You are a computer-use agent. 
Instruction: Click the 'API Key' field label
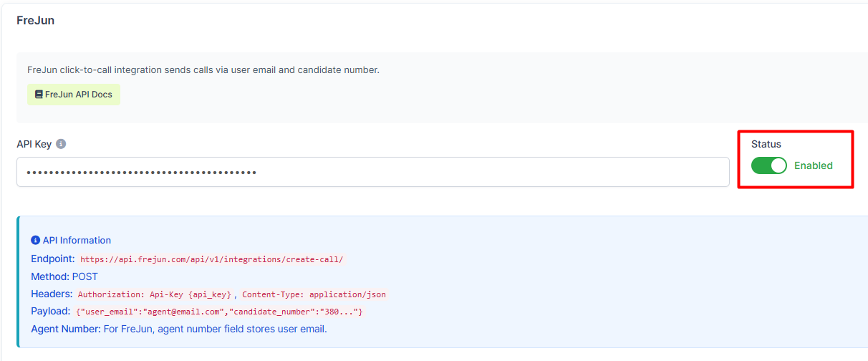pyautogui.click(x=34, y=144)
